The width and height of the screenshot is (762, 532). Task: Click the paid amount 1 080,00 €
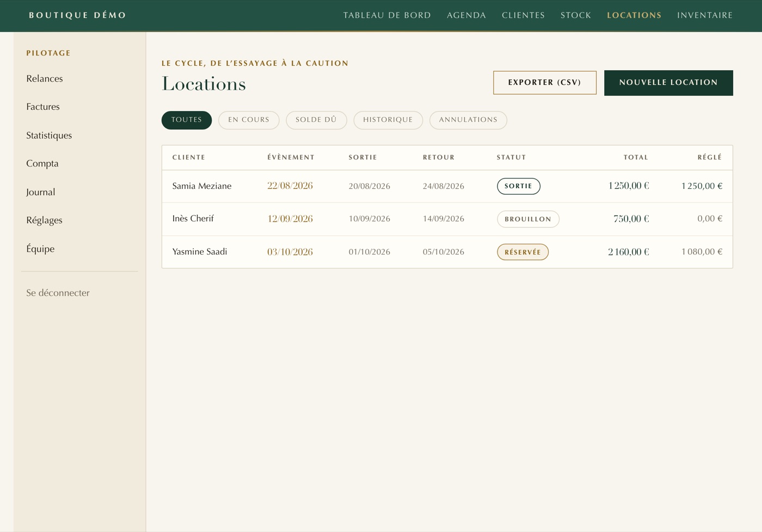coord(702,252)
